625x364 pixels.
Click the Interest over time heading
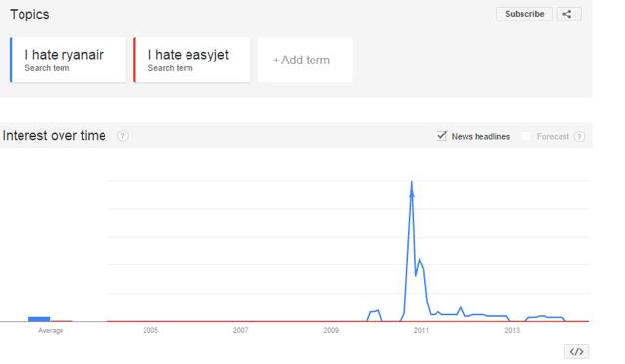pos(55,135)
